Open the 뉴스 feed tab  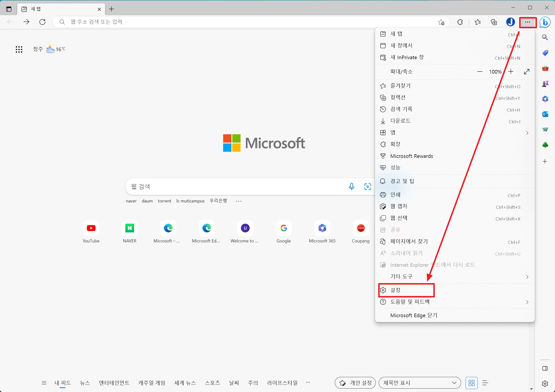click(85, 383)
